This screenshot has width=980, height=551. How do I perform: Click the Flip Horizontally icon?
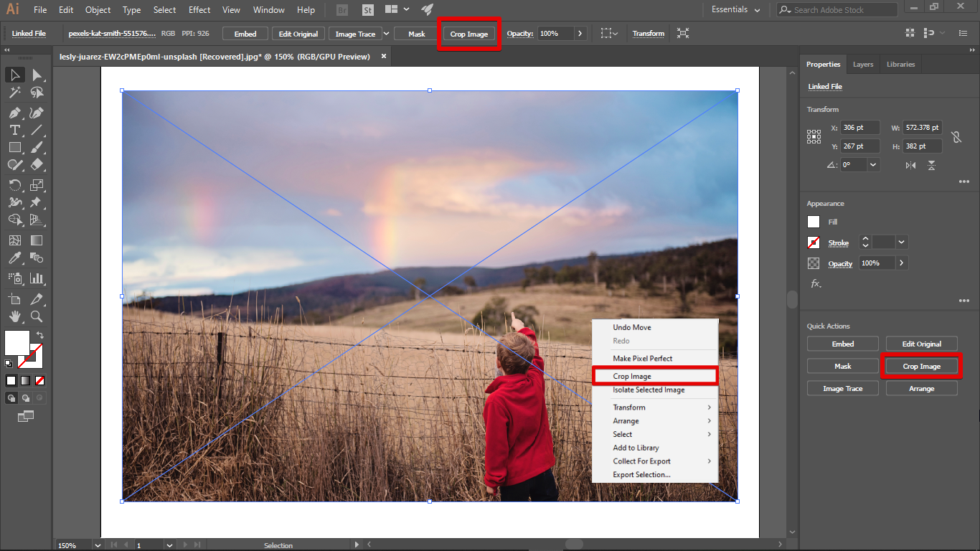910,165
